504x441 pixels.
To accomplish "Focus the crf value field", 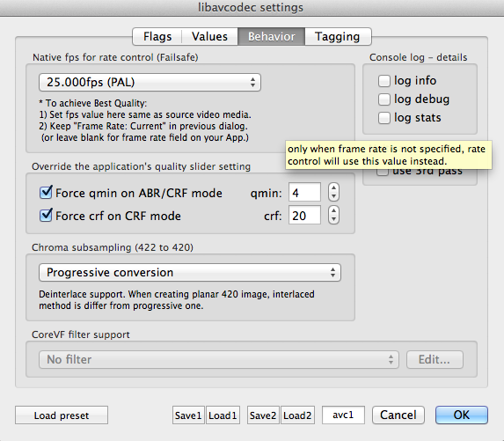I will [x=304, y=215].
